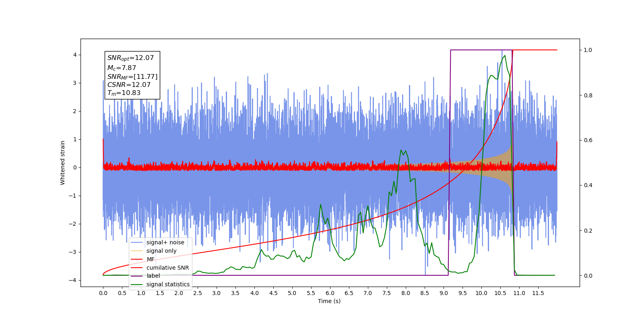Viewport: 644px width, 322px height.
Task: Click the x-axis tick label 7.5
Action: tap(387, 293)
